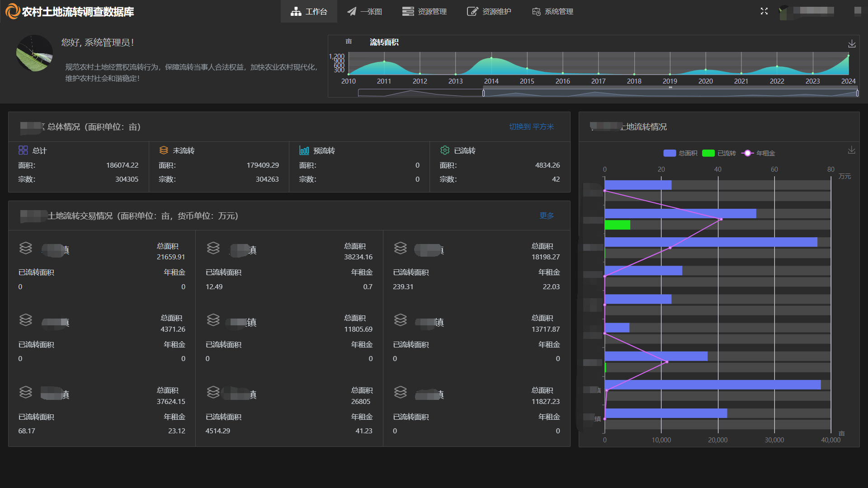Click layers icon of 4371.26 town card
Screen dimensions: 868x488
26,320
